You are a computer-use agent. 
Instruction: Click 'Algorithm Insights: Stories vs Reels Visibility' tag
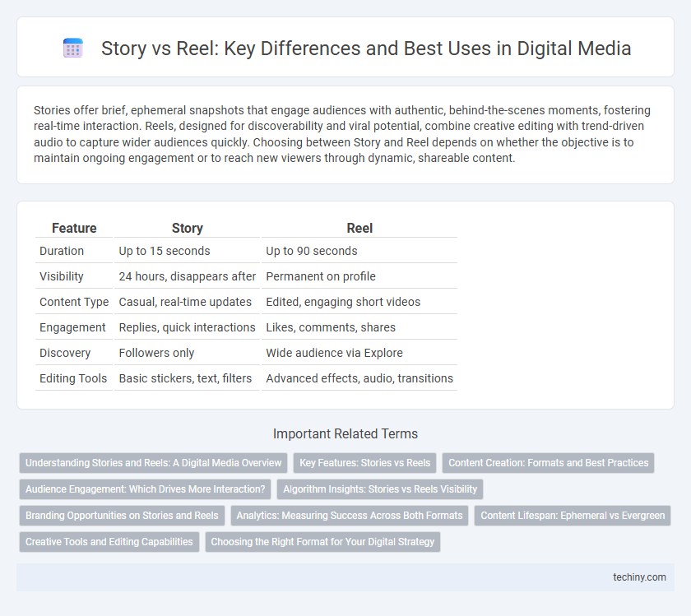click(380, 489)
